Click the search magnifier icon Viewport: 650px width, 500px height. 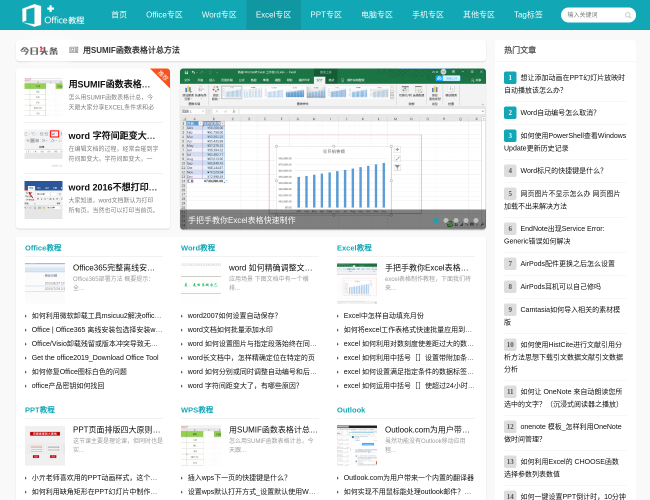pyautogui.click(x=628, y=15)
